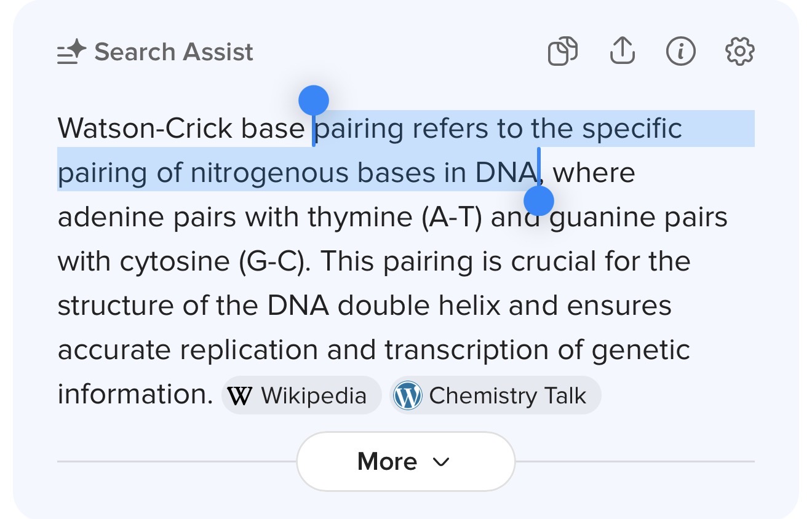Tap the share upload icon
This screenshot has width=812, height=519.
[622, 51]
